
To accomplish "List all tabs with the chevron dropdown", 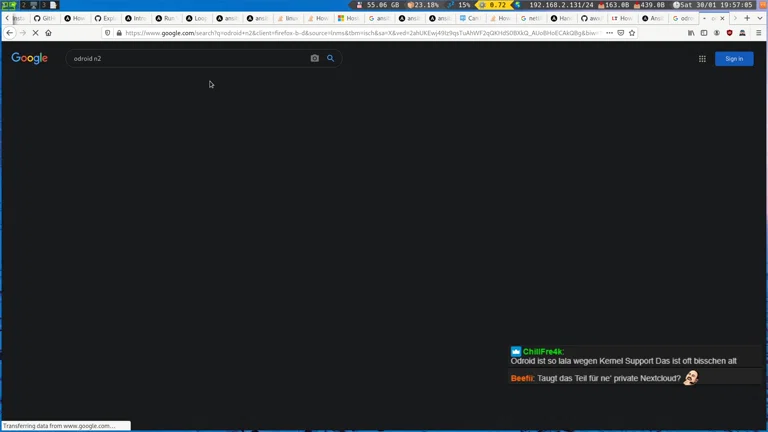I will (760, 18).
